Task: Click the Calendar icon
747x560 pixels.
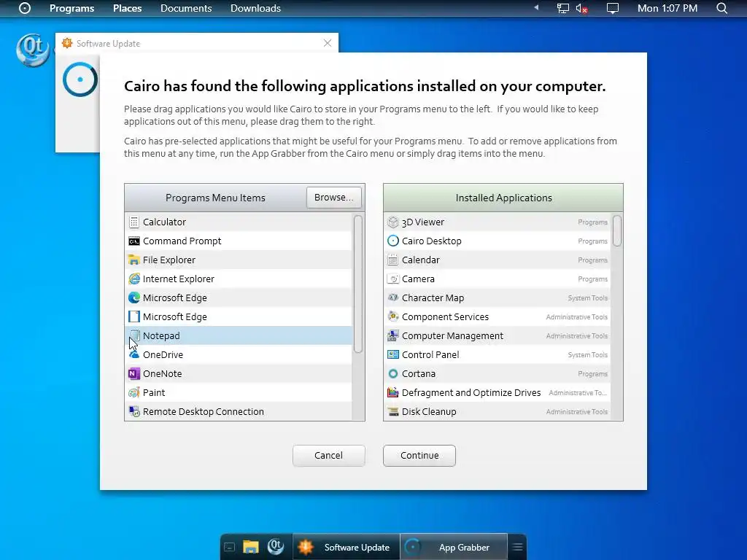Action: click(x=392, y=260)
